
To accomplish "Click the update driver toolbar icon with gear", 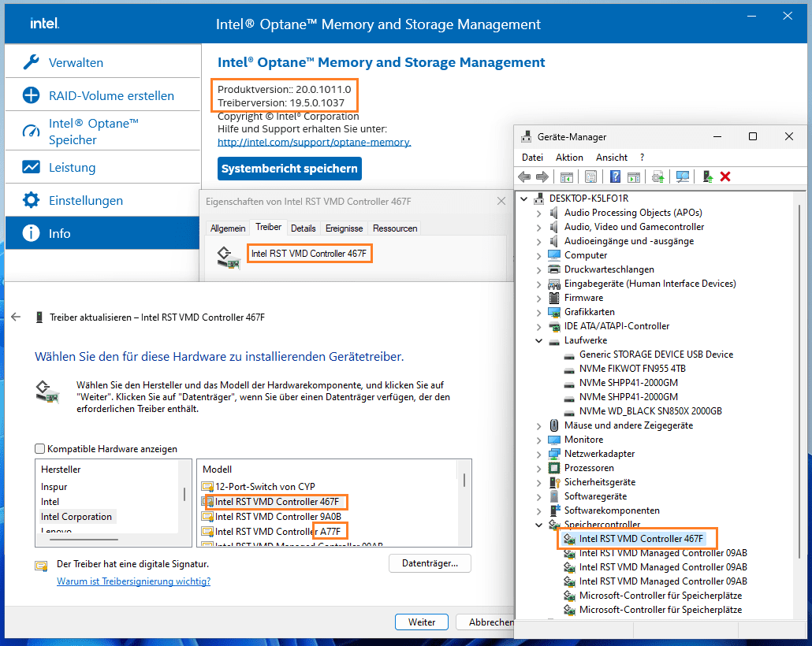I will click(657, 177).
